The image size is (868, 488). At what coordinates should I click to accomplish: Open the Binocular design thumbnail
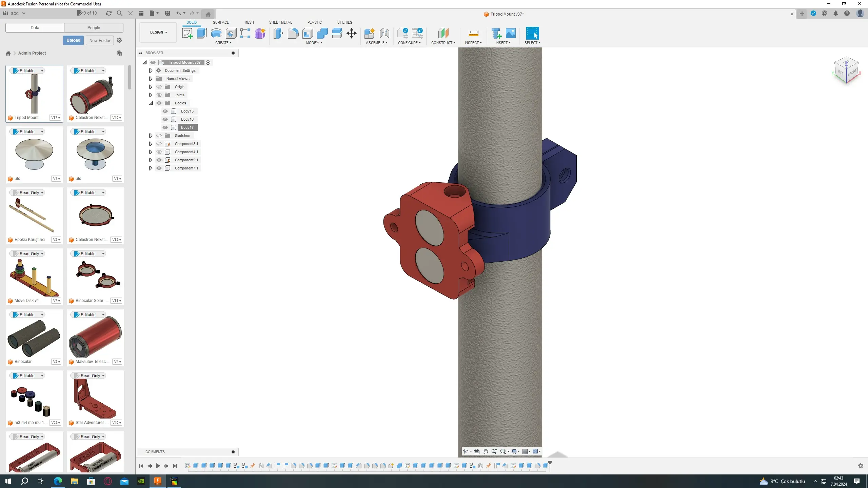[34, 338]
